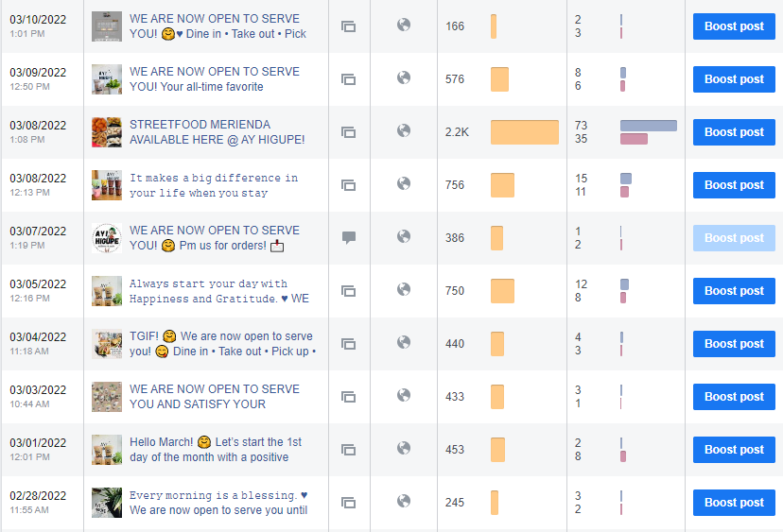Click the reach number 756
The width and height of the screenshot is (783, 532).
click(x=455, y=185)
